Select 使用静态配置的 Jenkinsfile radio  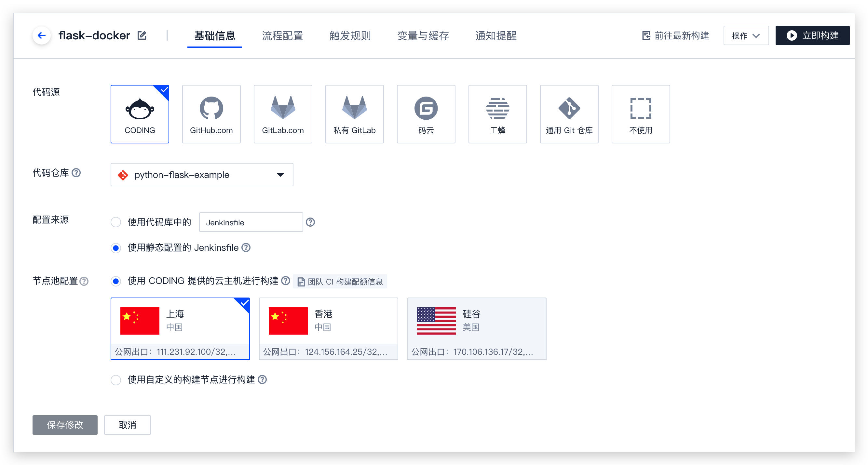tap(116, 248)
